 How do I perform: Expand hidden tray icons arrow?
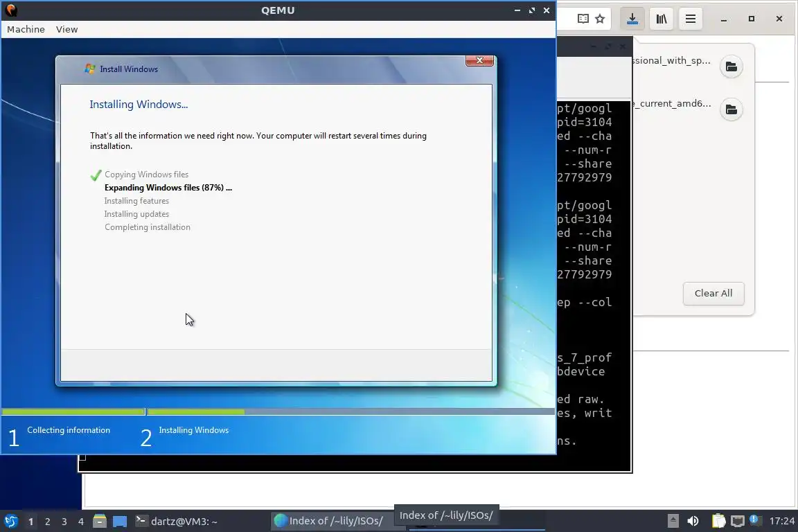pos(673,521)
